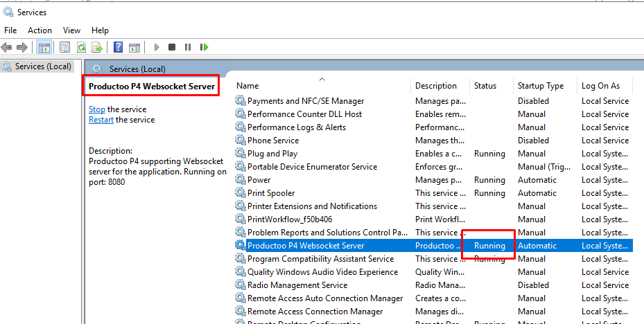Click the Export List toolbar icon
Viewport: 644px width, 324px height.
98,47
